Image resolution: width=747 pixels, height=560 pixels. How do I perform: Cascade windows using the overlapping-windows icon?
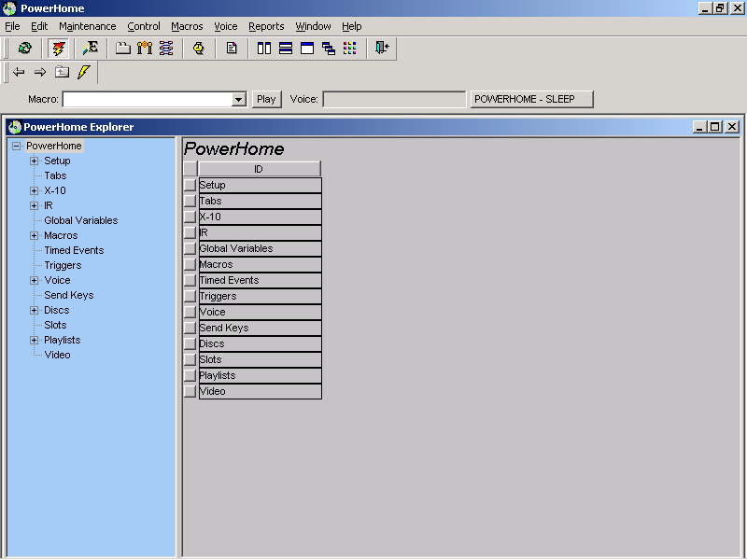tap(329, 49)
